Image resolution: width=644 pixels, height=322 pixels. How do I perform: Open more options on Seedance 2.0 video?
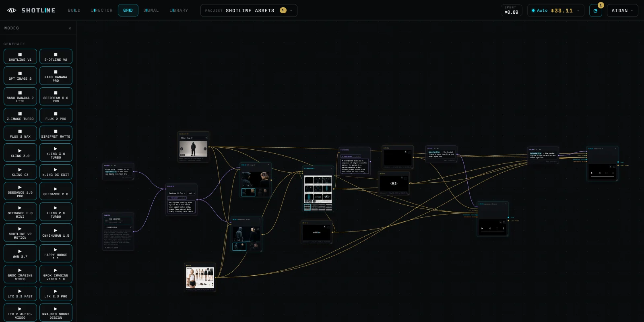613,173
